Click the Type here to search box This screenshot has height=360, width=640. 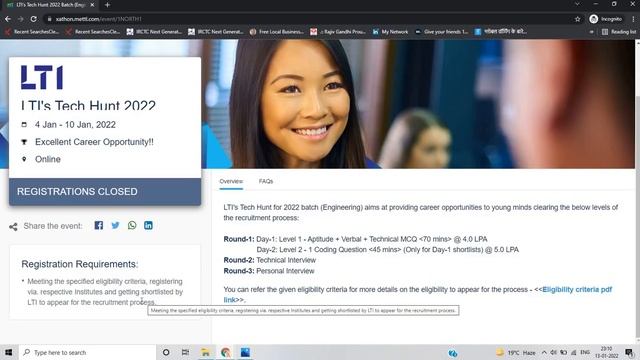click(87, 352)
